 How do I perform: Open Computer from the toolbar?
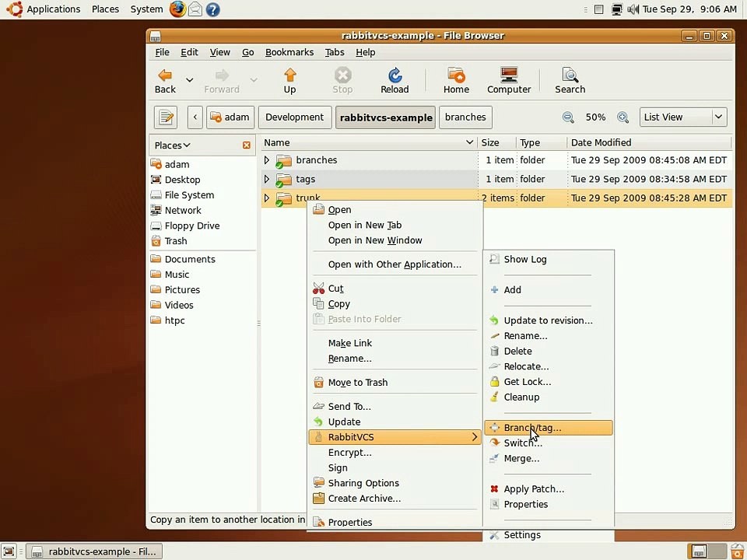pyautogui.click(x=509, y=75)
